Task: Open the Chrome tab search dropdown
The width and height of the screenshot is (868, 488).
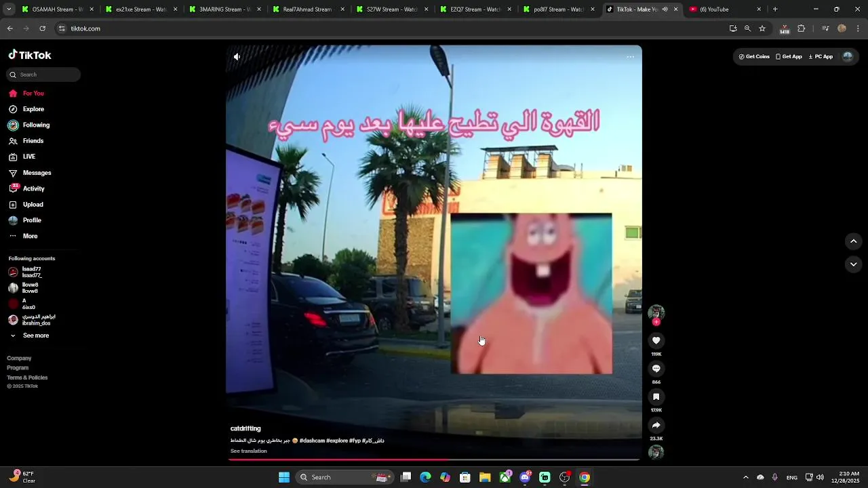Action: [x=9, y=9]
